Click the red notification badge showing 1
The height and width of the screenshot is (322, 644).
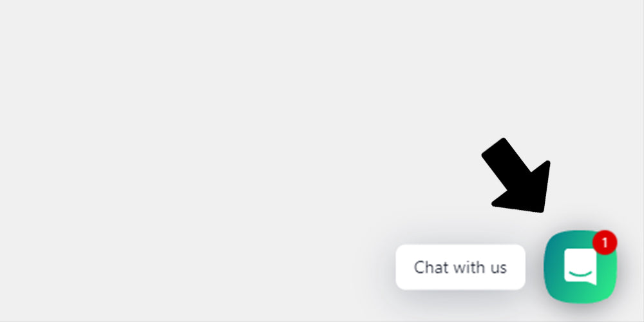[x=605, y=243]
